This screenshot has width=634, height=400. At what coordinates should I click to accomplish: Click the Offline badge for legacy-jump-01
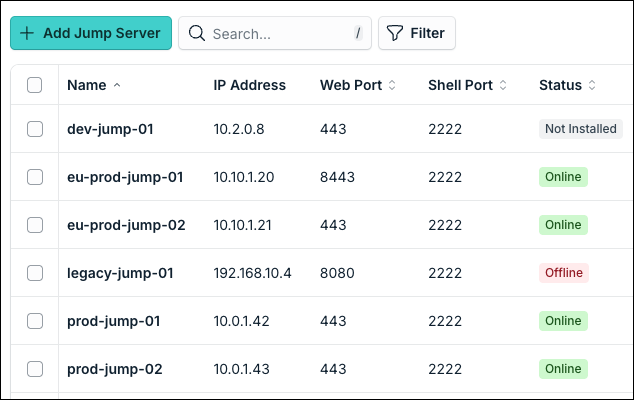click(x=564, y=273)
